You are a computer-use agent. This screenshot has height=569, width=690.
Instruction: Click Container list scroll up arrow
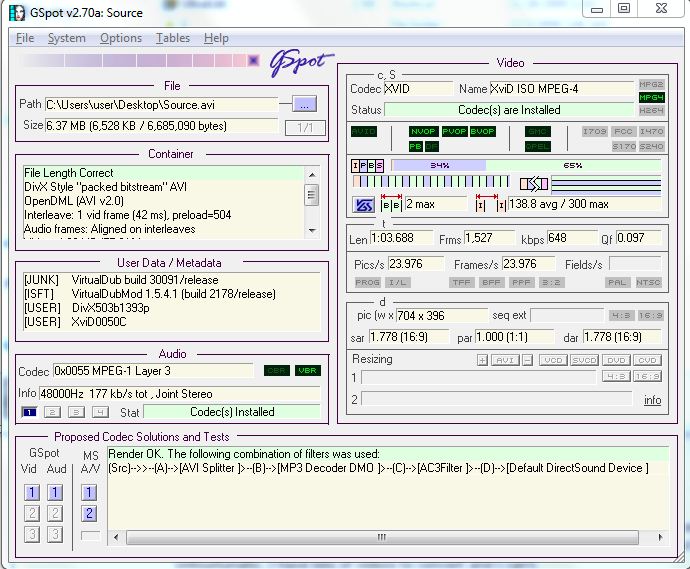tap(312, 175)
